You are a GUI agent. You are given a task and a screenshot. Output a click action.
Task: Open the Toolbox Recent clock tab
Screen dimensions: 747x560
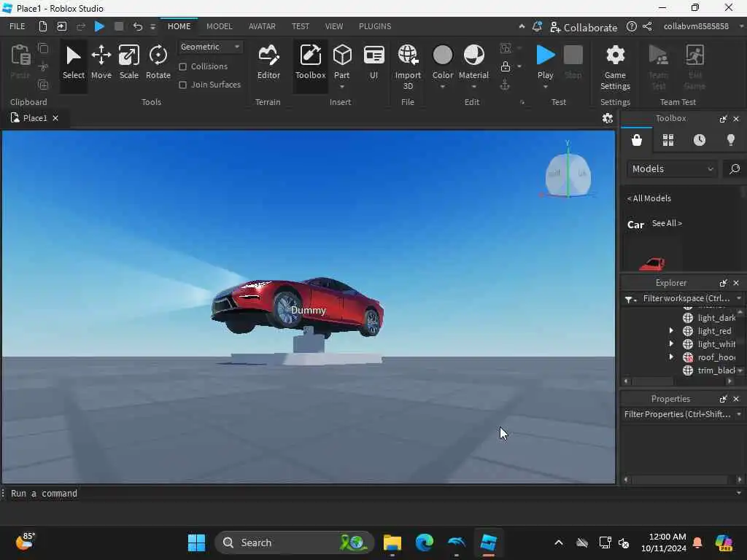[700, 140]
